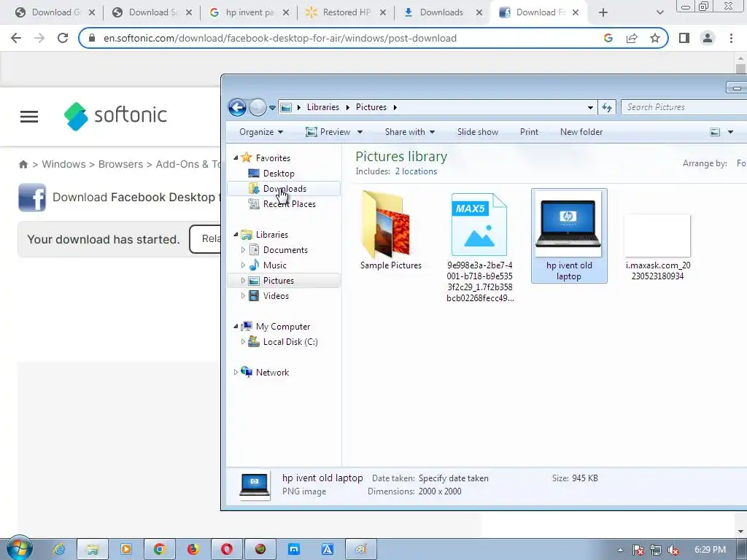The image size is (747, 560).
Task: Open the Share with menu
Action: pos(410,132)
